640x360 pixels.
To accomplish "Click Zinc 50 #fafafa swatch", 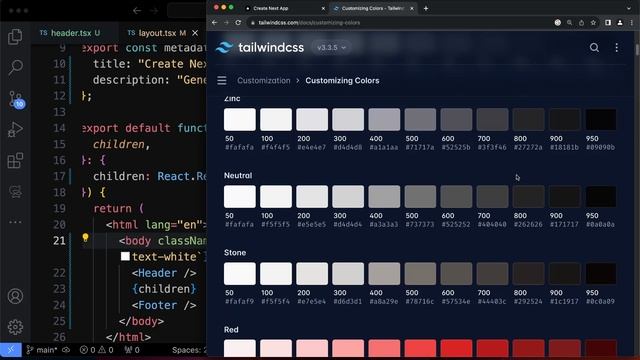I will tap(240, 120).
